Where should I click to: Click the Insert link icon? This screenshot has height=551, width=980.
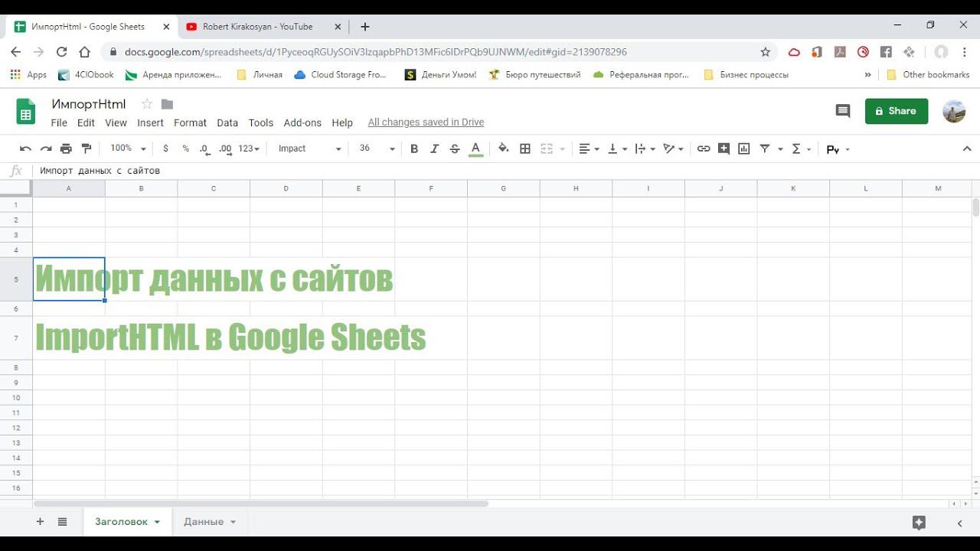pos(704,148)
